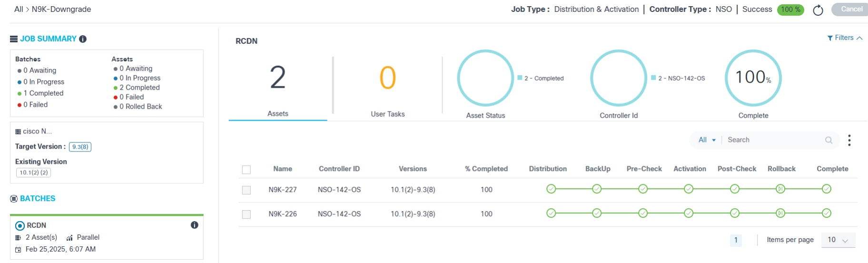Open the vertical three-dot options menu
The height and width of the screenshot is (263, 868).
tap(849, 140)
